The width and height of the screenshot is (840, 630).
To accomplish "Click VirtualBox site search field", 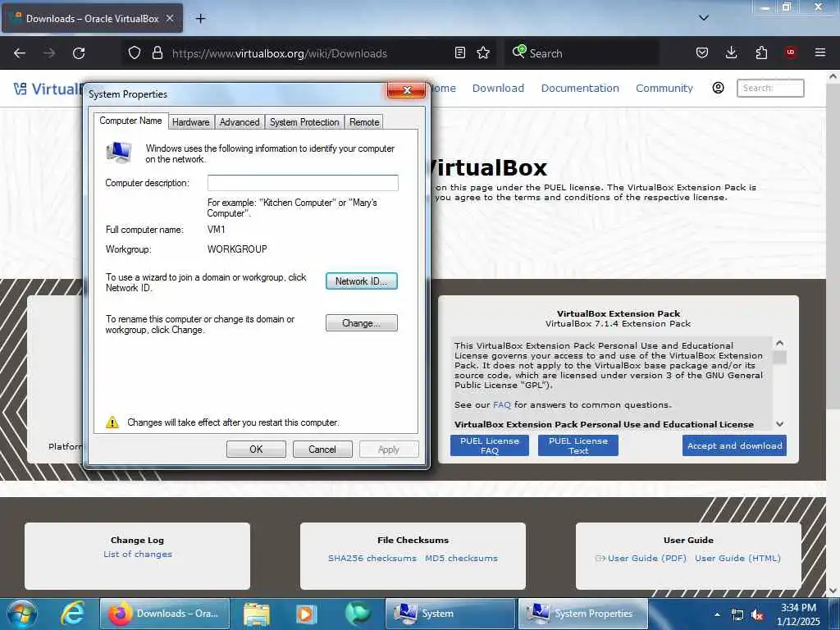I will point(770,88).
